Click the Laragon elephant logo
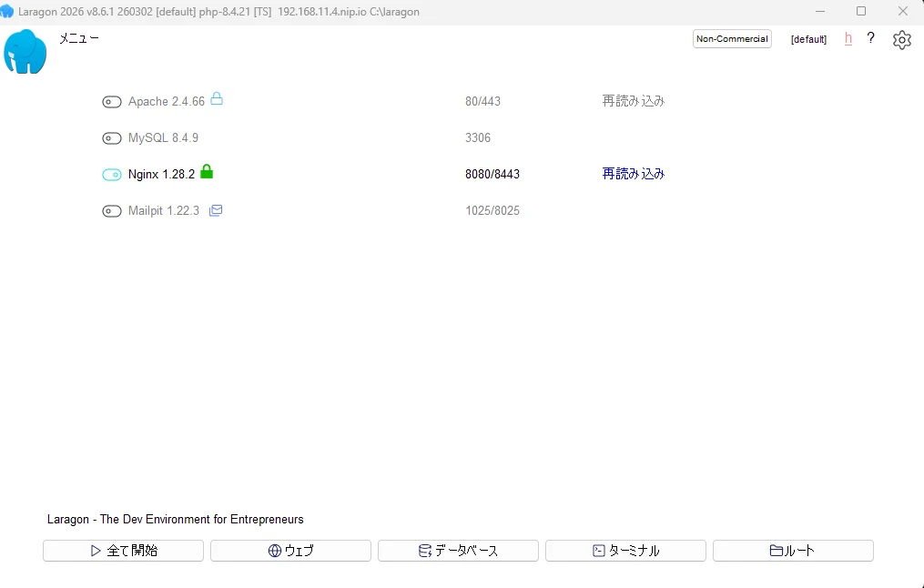Viewport: 924px width, 588px height. click(x=25, y=52)
